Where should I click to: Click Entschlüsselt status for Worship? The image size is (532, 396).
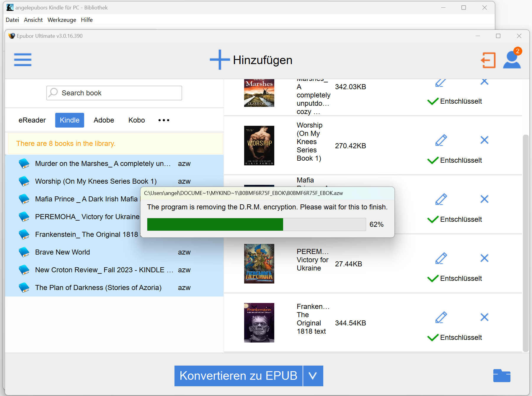(x=455, y=160)
